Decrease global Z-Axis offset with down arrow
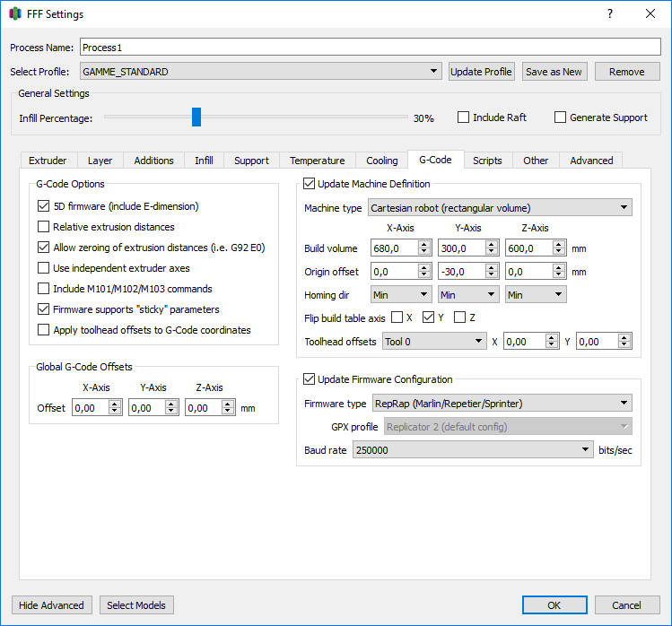The width and height of the screenshot is (672, 626). coord(228,411)
